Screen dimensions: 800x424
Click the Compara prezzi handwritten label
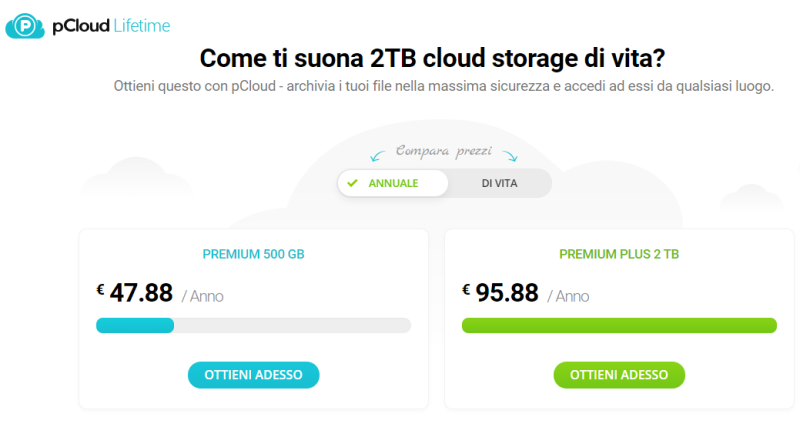point(443,151)
